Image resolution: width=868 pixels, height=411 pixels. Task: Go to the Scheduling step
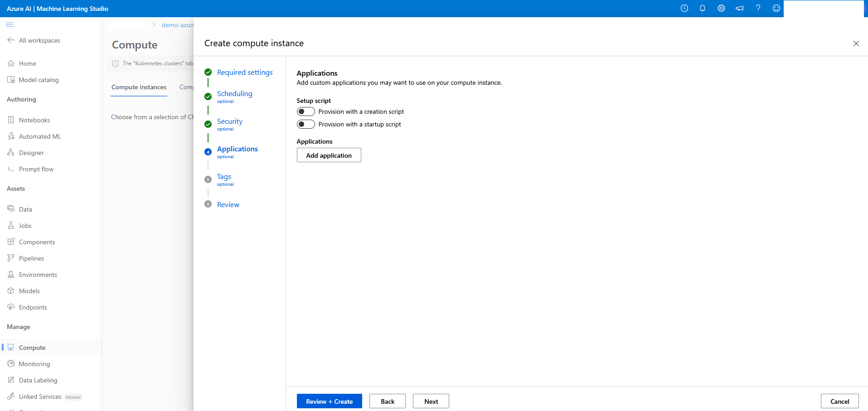(234, 93)
